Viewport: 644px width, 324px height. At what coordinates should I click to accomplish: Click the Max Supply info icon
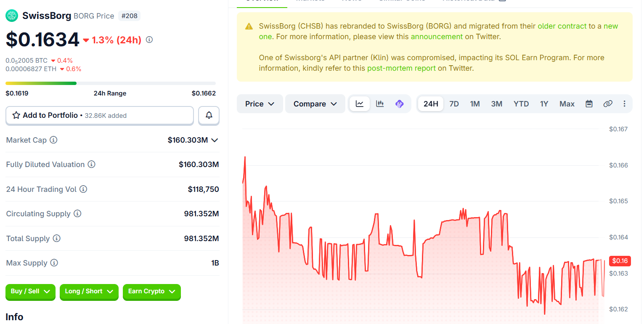pyautogui.click(x=54, y=263)
